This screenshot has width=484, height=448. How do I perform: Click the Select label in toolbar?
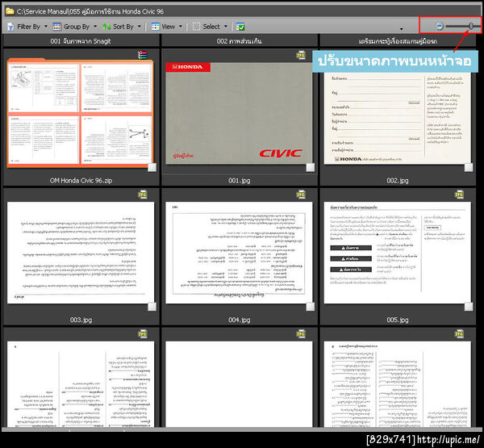(x=211, y=27)
